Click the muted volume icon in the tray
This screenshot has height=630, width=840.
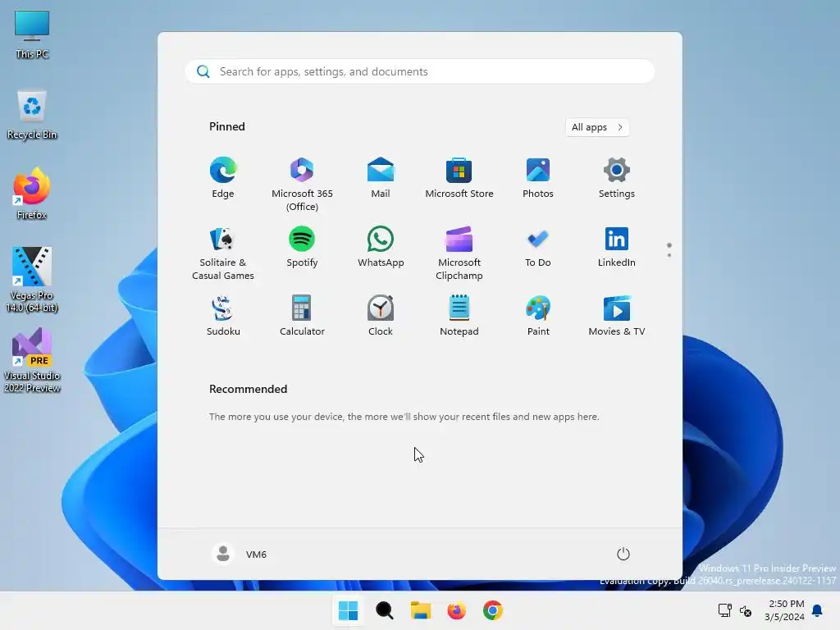pos(745,610)
